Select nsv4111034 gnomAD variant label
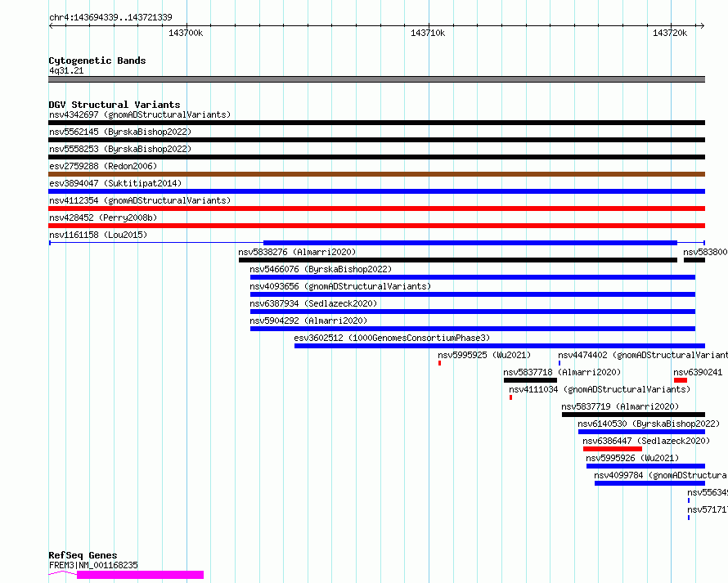The width and height of the screenshot is (728, 583). tap(600, 389)
